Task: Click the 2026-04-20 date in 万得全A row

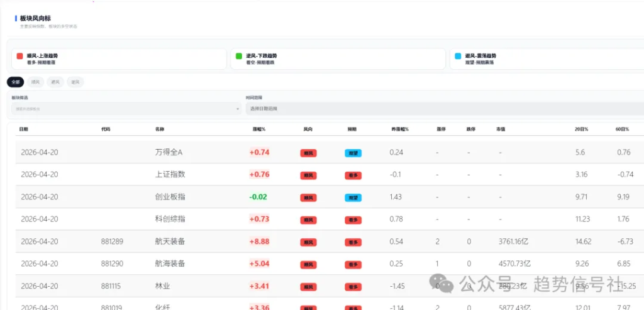Action: (x=40, y=152)
